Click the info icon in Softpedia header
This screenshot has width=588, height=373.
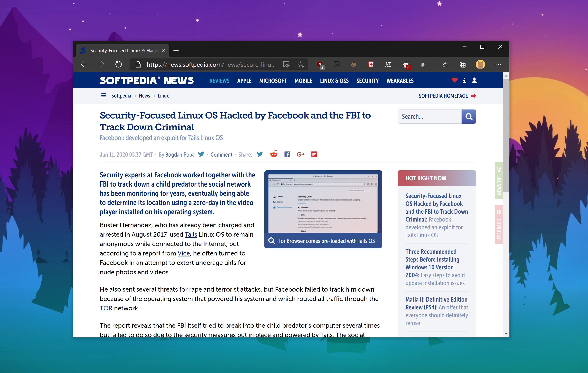point(465,80)
